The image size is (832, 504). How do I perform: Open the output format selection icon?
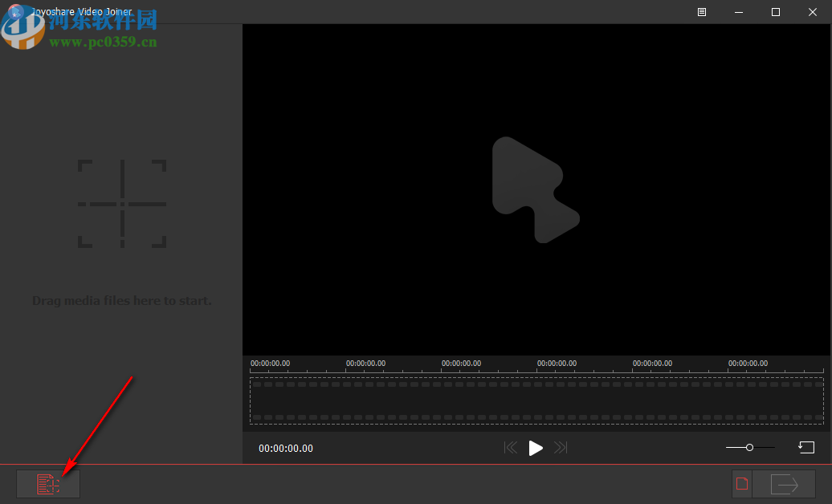[x=741, y=483]
